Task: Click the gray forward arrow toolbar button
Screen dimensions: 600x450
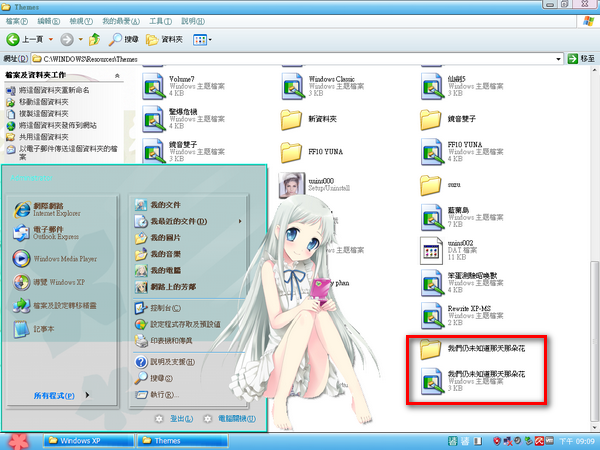Action: [x=67, y=39]
